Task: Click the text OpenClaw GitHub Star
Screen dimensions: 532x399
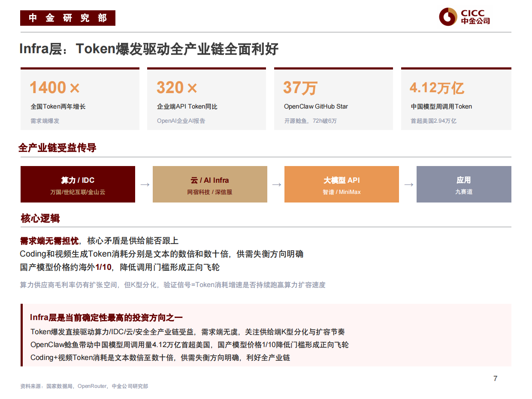Action: 316,106
